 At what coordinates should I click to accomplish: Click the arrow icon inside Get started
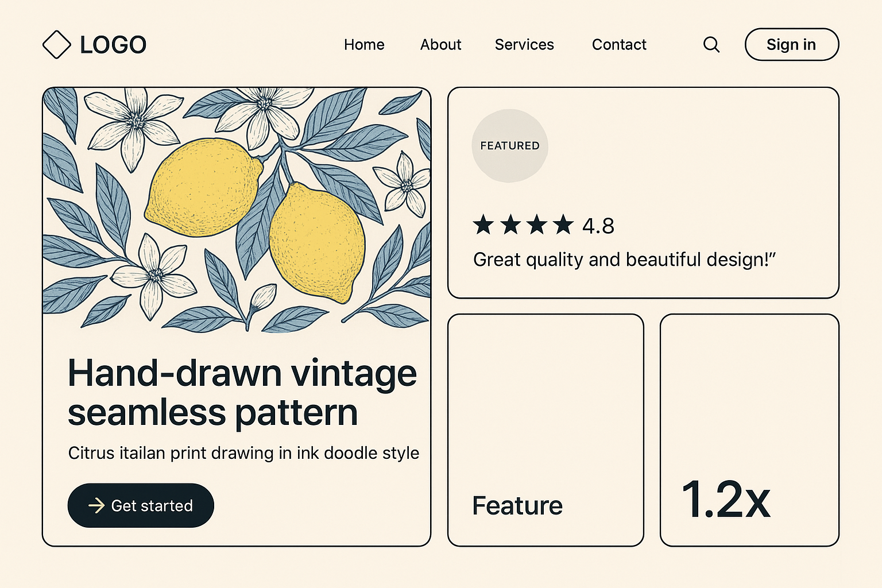click(96, 505)
